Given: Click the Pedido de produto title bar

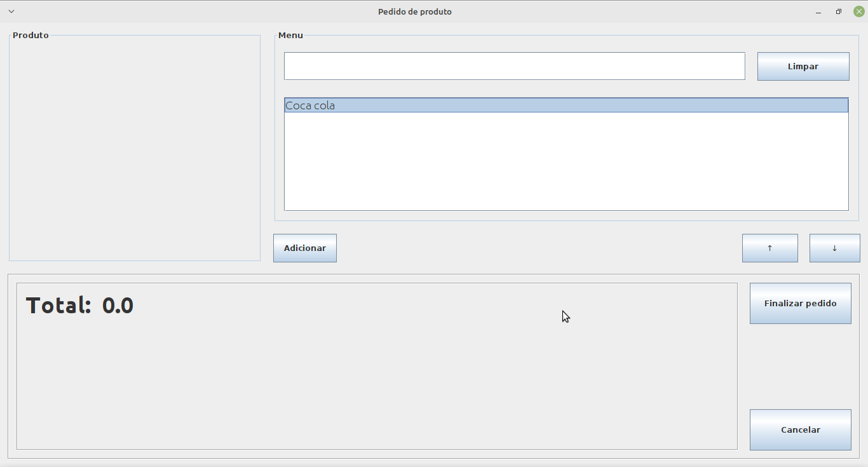Looking at the screenshot, I should click(415, 11).
